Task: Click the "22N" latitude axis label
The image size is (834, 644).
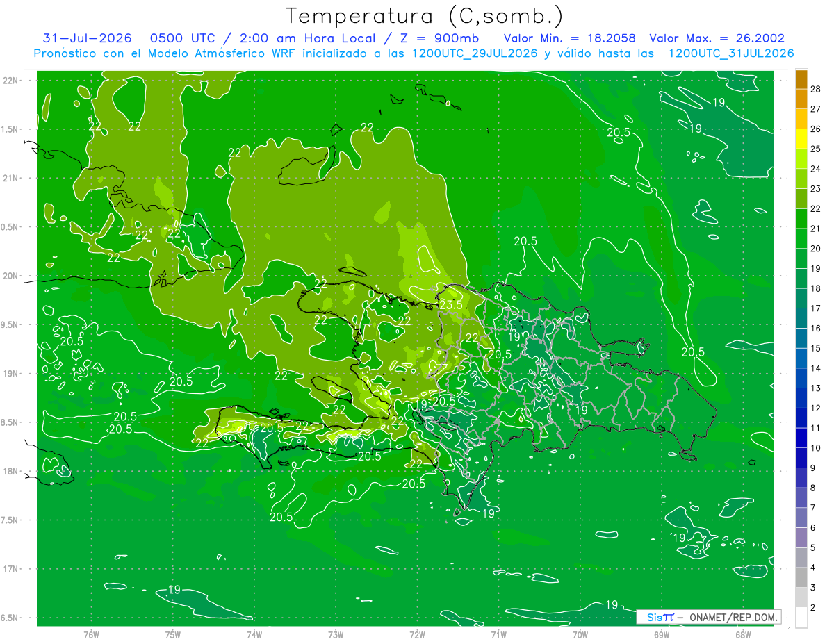Action: pos(10,81)
